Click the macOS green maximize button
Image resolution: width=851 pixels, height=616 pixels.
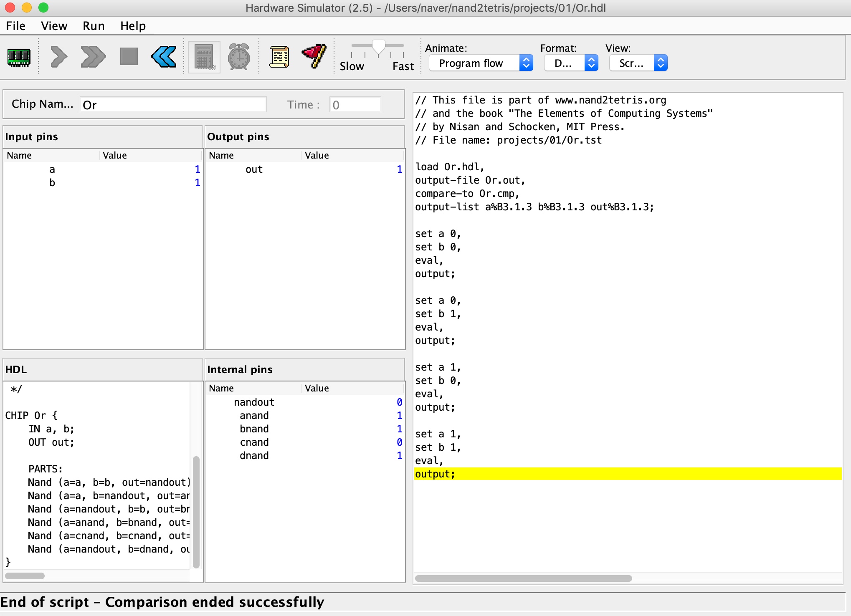[x=43, y=8]
